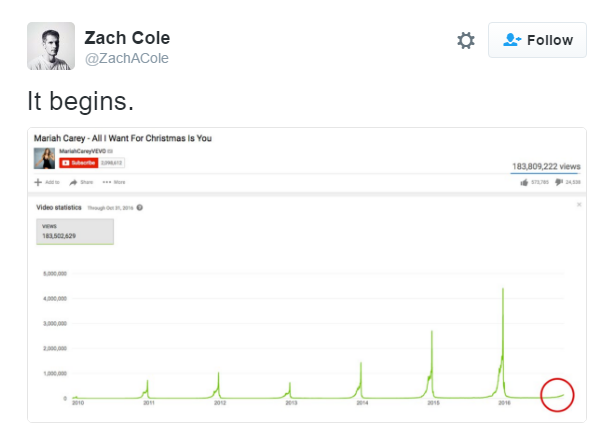Viewport: 610px width, 425px height.
Task: Click the thumbs down dislike icon
Action: (559, 182)
